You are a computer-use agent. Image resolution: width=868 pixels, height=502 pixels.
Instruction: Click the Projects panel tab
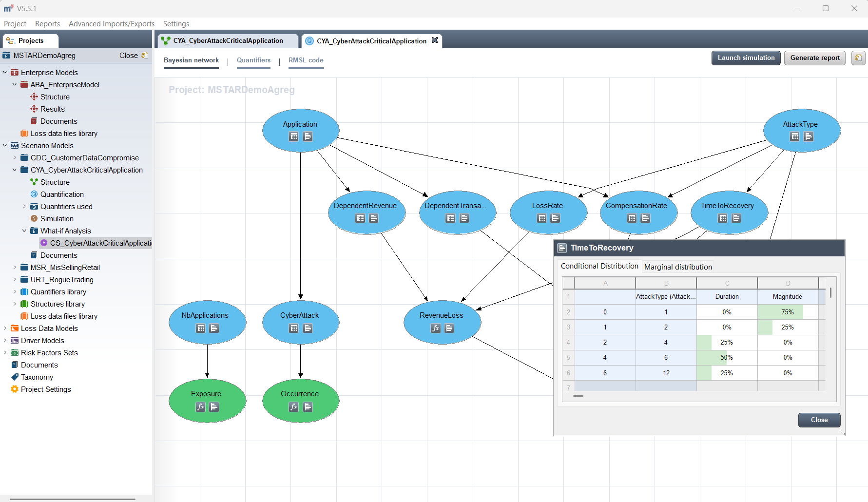[x=30, y=41]
